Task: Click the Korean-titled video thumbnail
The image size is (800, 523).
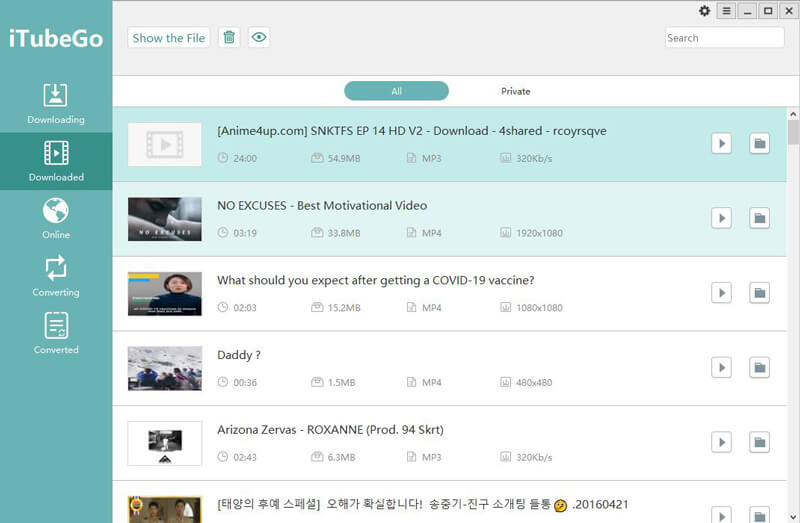Action: [165, 509]
